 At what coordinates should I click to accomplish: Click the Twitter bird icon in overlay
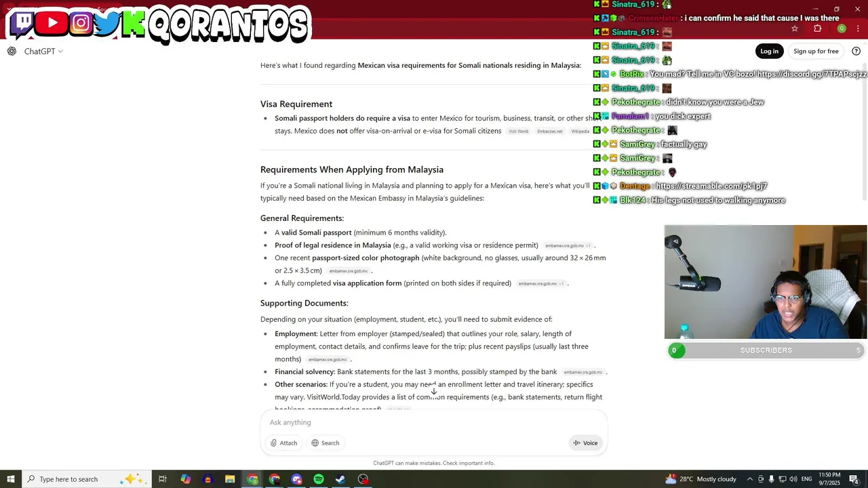pyautogui.click(x=107, y=23)
